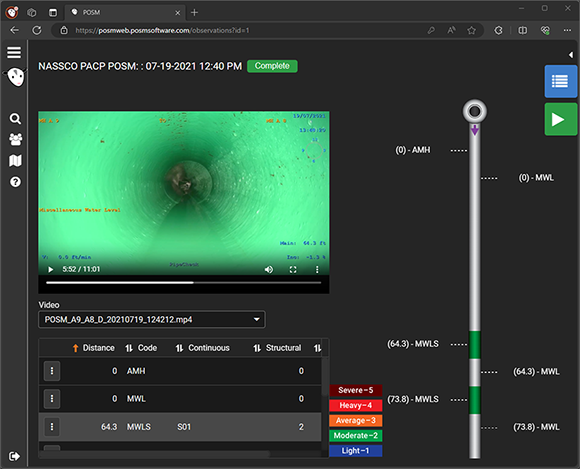Open help question mark icon
580x469 pixels.
click(15, 182)
